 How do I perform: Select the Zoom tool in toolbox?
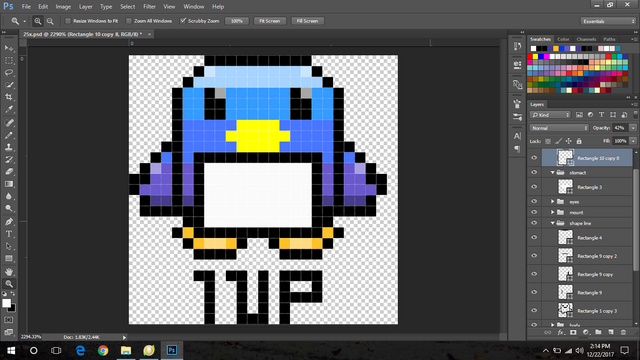9,284
